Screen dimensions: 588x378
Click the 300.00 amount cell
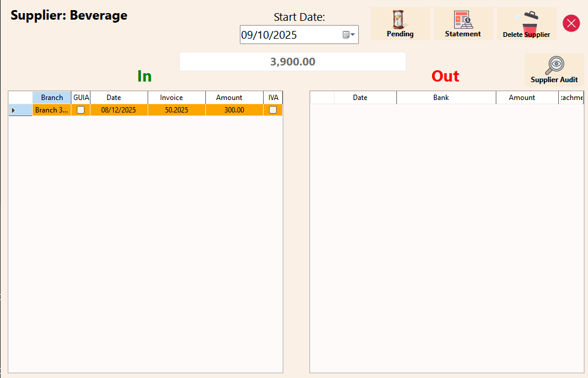[234, 110]
